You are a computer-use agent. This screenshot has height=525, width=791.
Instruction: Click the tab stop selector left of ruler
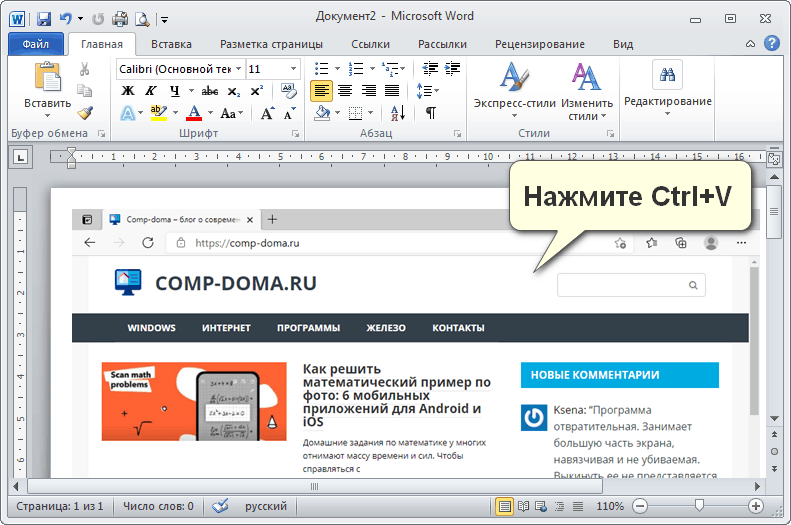coord(21,158)
